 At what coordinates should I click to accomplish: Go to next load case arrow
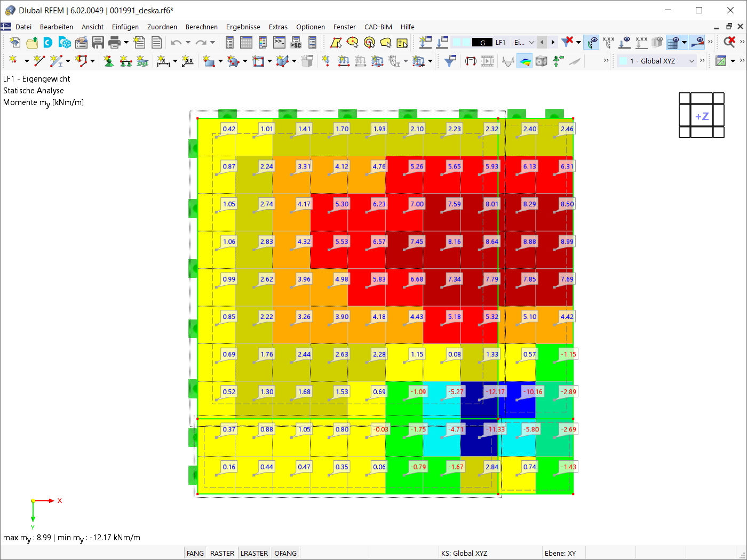pyautogui.click(x=553, y=42)
